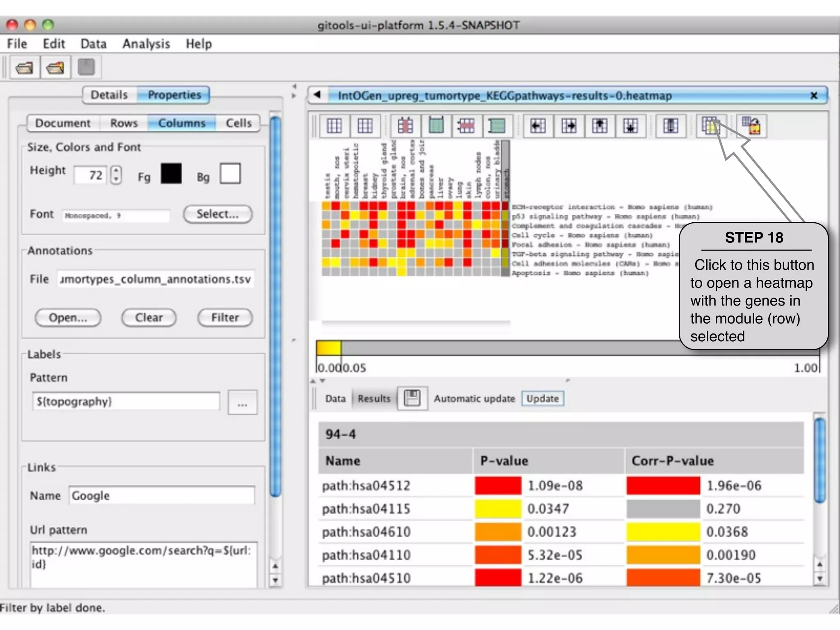Open the Data menu
The image size is (840, 630).
click(x=94, y=44)
